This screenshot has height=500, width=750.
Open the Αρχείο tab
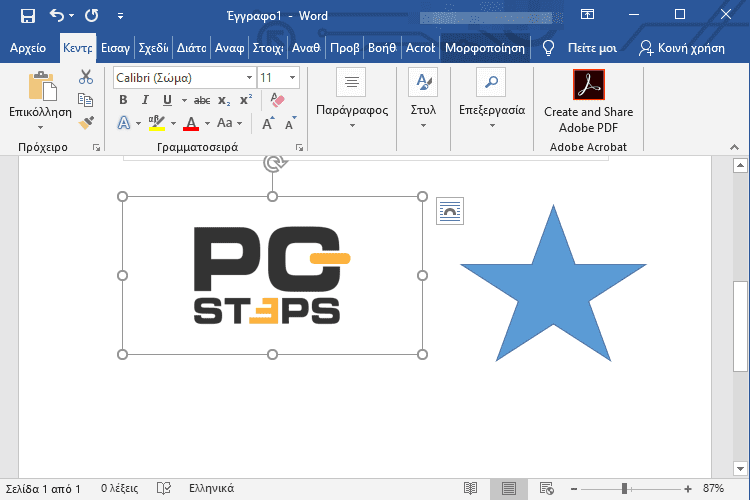28,48
